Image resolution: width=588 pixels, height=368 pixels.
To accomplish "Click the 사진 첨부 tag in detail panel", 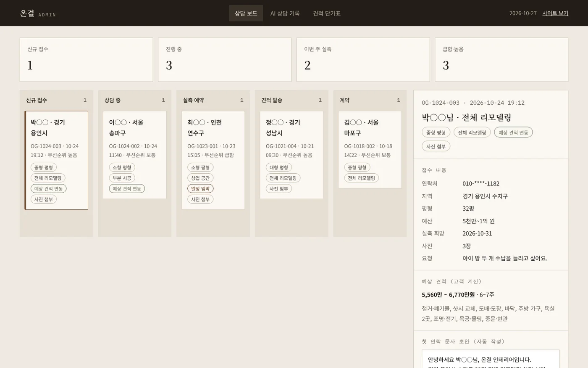I will click(x=436, y=146).
